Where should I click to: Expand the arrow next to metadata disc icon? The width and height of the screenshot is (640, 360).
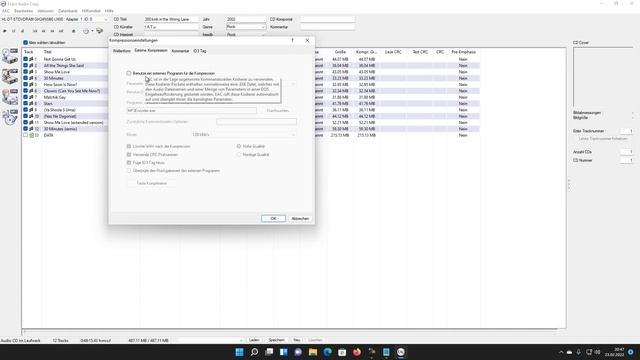(92, 31)
